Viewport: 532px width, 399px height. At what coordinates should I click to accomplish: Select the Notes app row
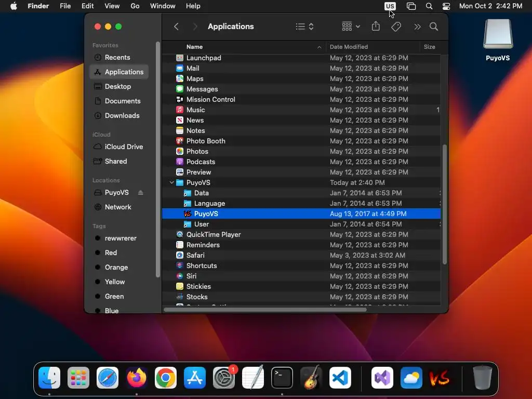(301, 130)
